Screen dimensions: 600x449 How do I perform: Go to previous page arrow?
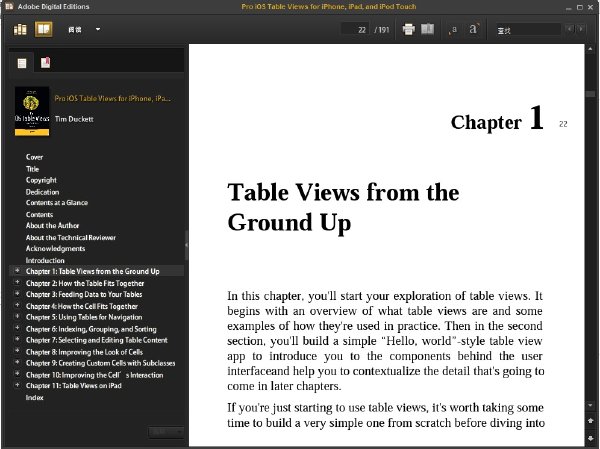(590, 420)
